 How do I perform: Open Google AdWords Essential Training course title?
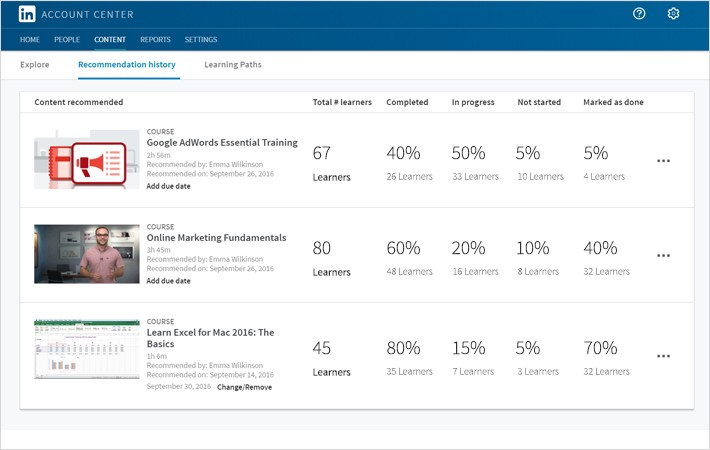click(x=222, y=143)
